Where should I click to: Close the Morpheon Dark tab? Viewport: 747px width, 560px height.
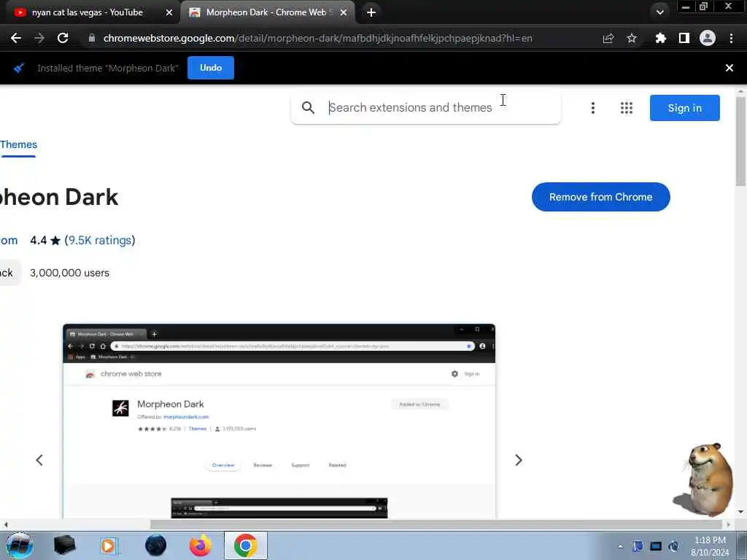(x=343, y=13)
